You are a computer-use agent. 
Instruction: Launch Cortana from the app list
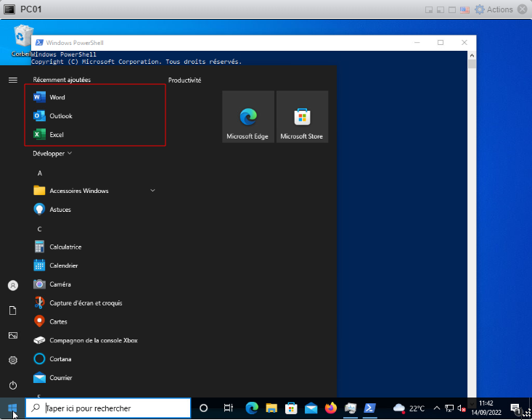click(x=60, y=359)
